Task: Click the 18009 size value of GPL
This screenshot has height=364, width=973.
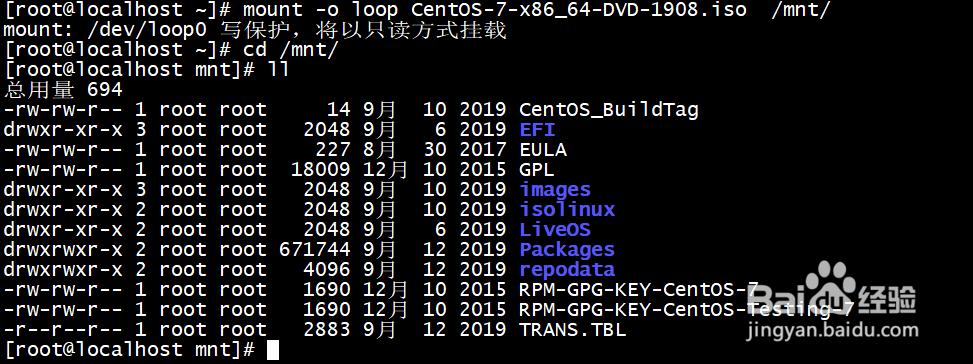Action: [320, 169]
